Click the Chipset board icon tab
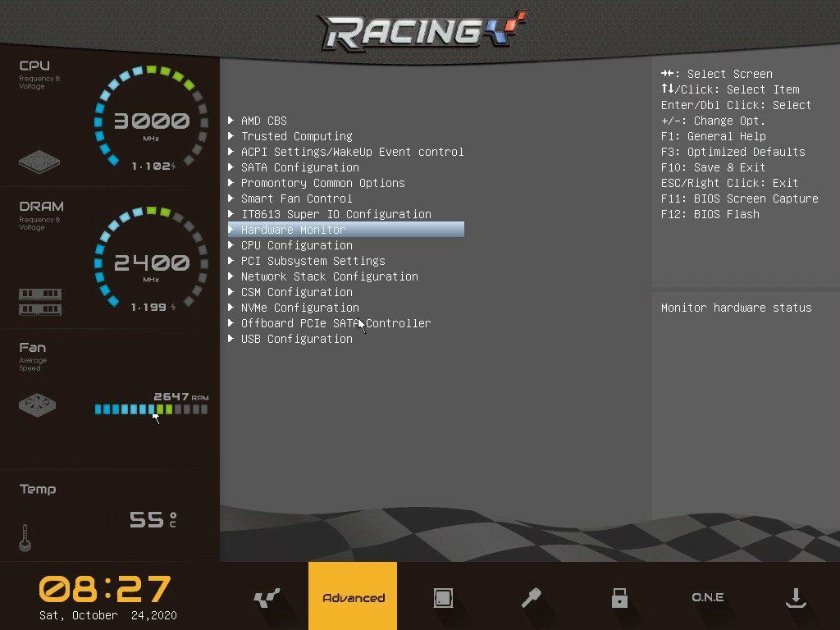 coord(443,598)
